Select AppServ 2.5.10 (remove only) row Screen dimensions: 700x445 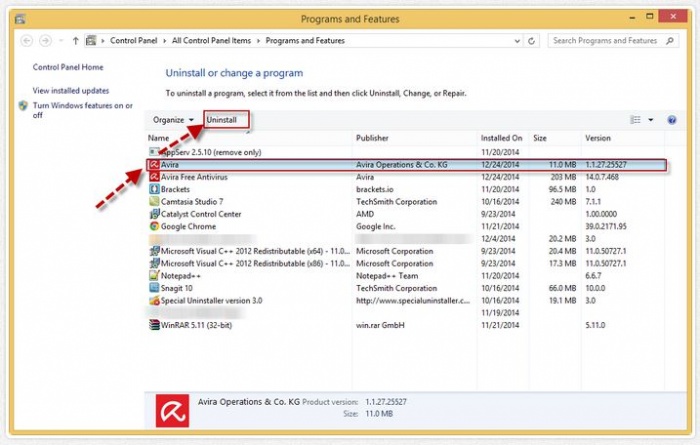(406, 152)
